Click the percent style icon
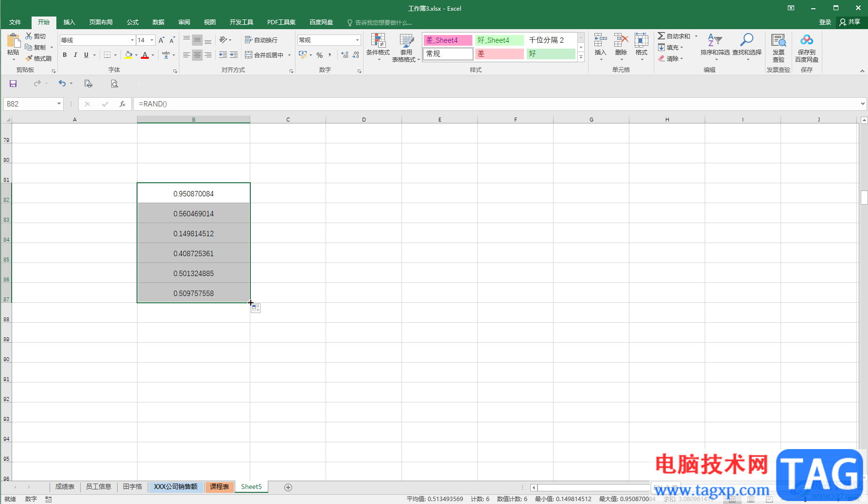868x504 pixels. 320,55
